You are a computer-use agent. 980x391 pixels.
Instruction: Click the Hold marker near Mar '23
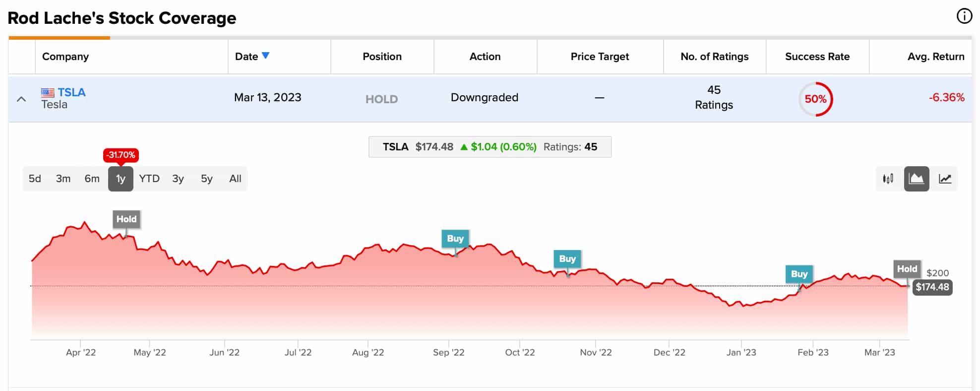point(907,269)
